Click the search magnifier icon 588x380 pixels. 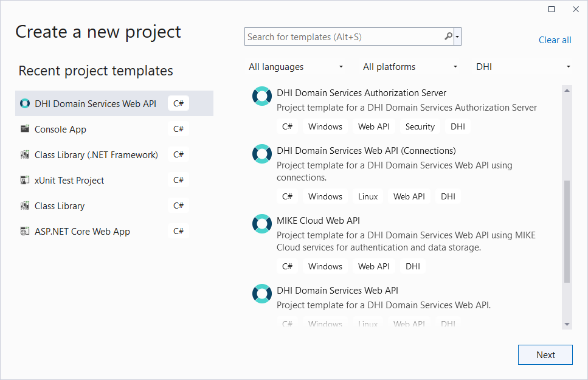pyautogui.click(x=448, y=36)
